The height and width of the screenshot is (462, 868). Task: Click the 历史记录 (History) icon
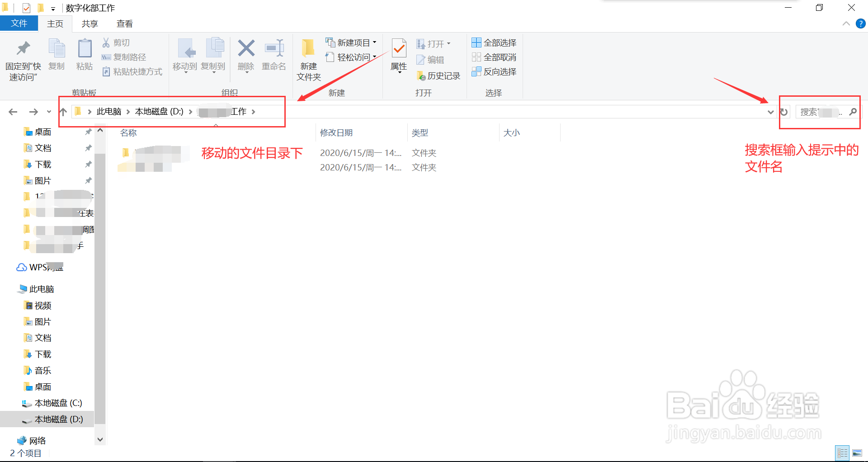coord(438,75)
